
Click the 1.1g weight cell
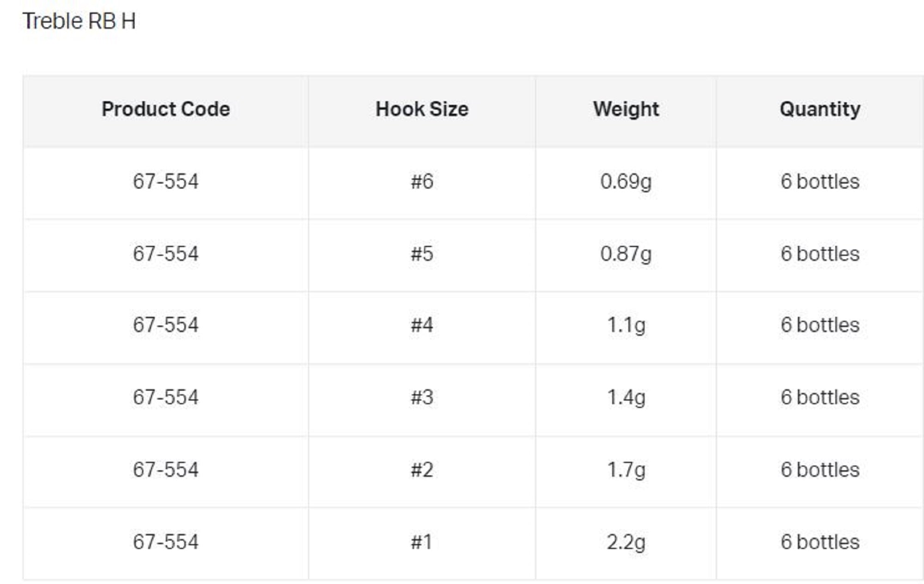pos(626,325)
